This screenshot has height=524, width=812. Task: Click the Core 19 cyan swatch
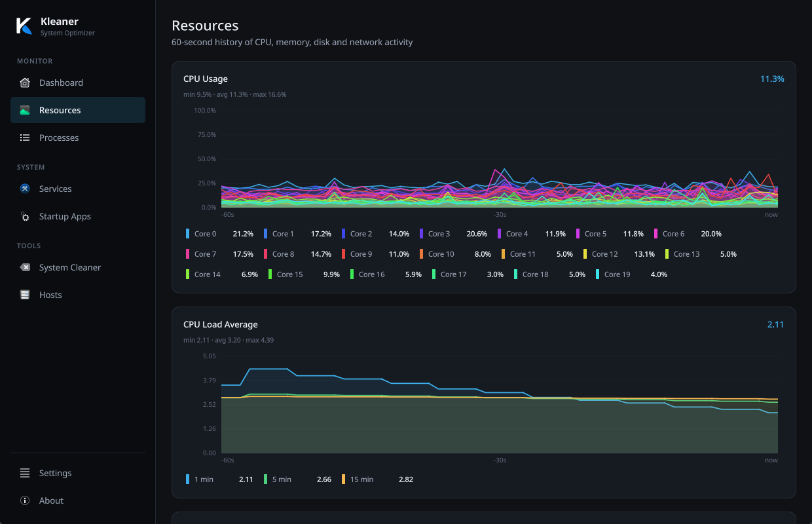pos(598,274)
